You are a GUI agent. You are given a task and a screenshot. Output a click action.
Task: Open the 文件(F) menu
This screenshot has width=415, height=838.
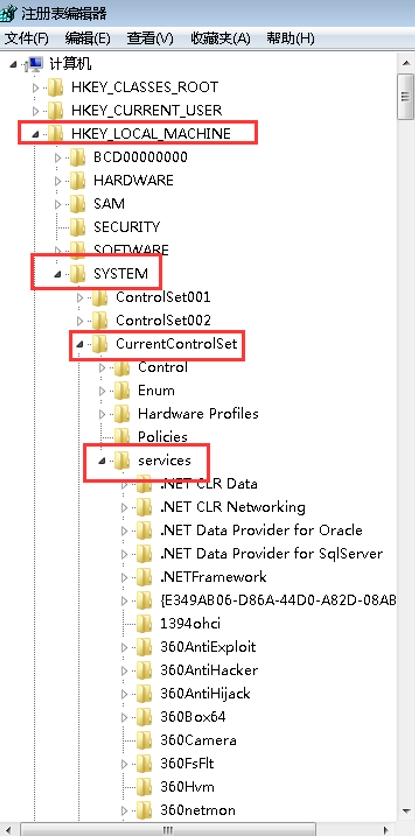click(27, 38)
